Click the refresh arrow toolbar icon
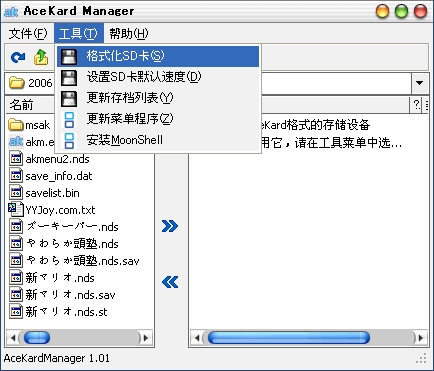This screenshot has height=371, width=434. [18, 57]
